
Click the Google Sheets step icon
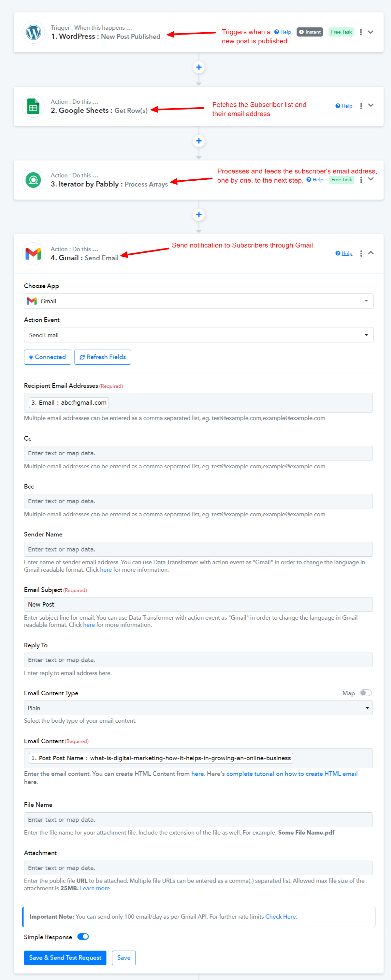click(x=34, y=106)
